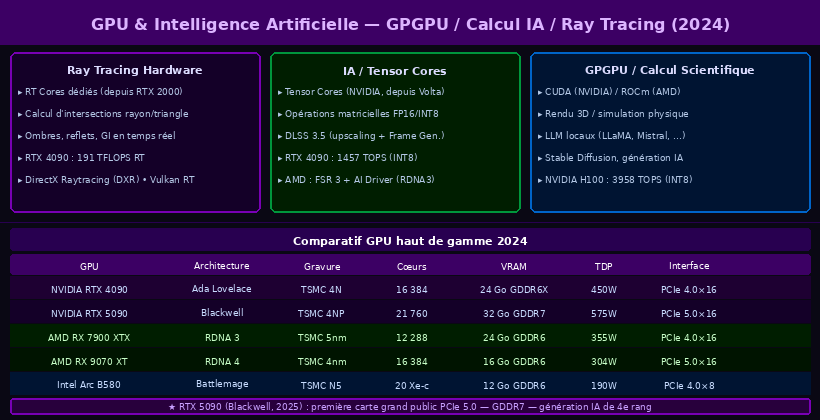This screenshot has width=820, height=420.
Task: Click 'Opérations matricielles FP16/INT8' line
Action: (361, 114)
